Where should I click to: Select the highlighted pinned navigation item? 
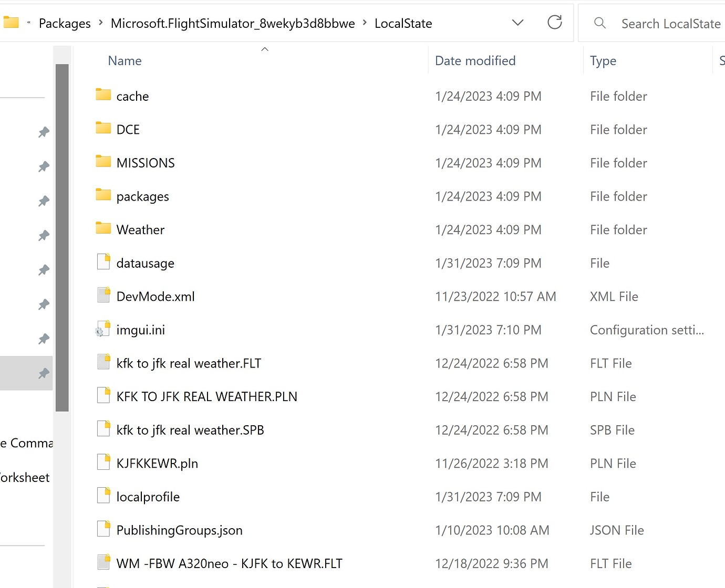[x=26, y=373]
